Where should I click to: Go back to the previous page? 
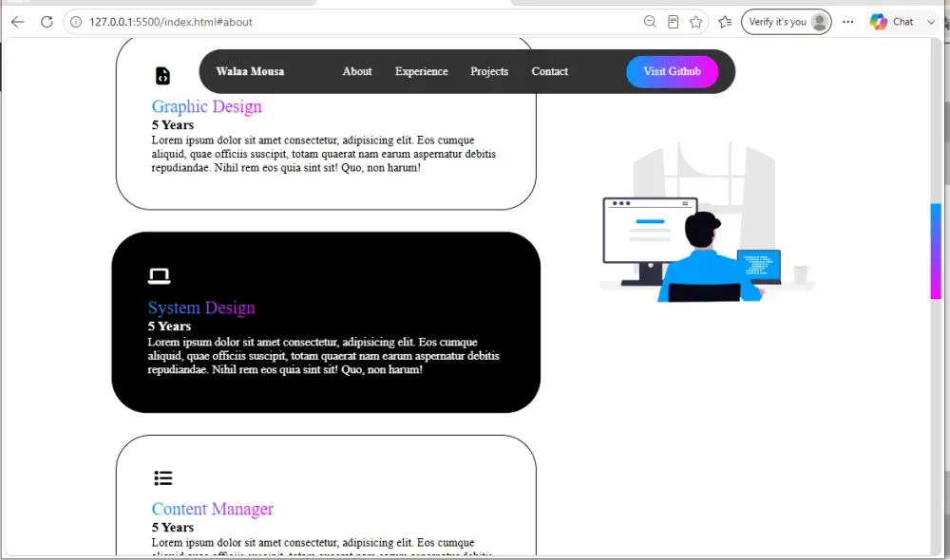[17, 22]
